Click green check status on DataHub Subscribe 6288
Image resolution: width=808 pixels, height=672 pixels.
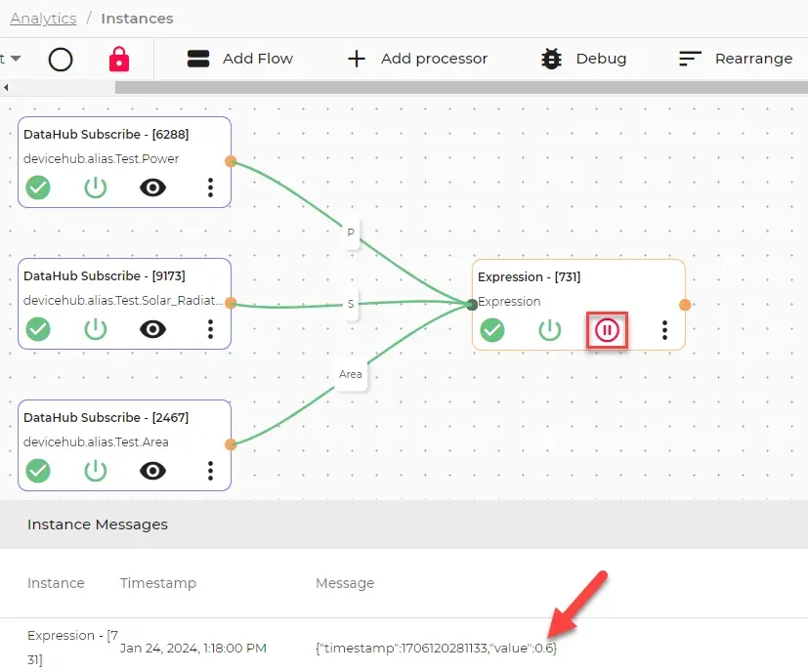click(x=38, y=188)
